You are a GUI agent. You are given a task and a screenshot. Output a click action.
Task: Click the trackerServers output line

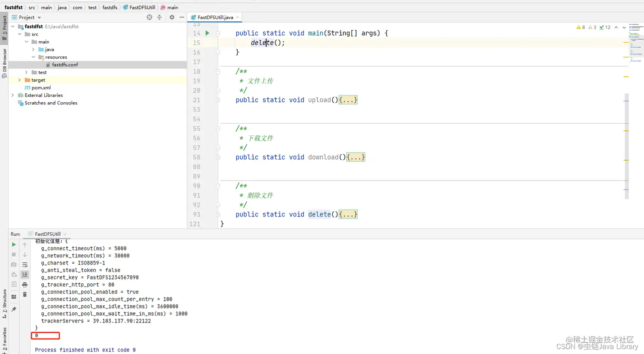[x=96, y=321]
